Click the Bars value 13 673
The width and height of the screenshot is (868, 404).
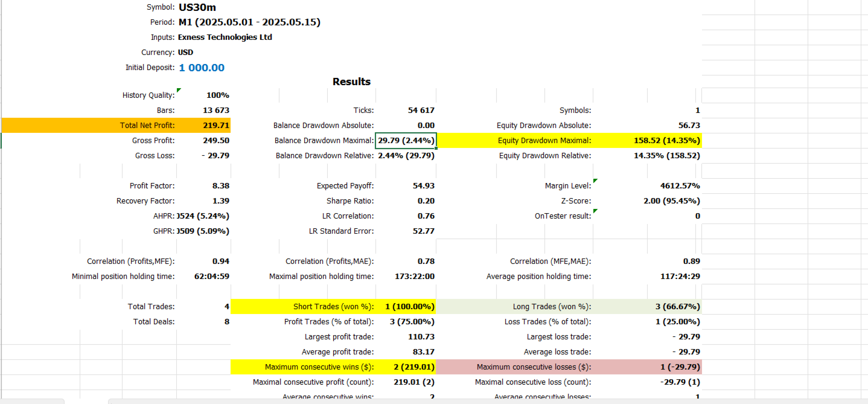point(216,111)
